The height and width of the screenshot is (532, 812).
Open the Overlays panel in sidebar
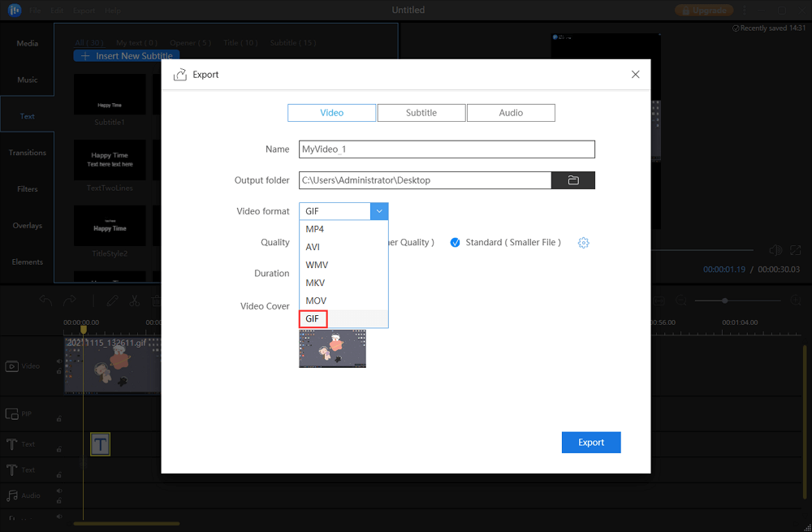[x=27, y=225]
